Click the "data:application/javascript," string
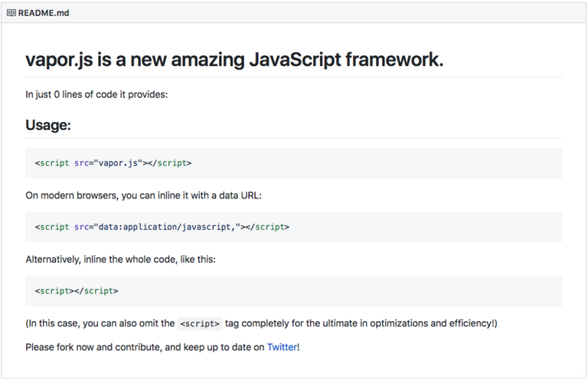588x380 pixels. (168, 227)
